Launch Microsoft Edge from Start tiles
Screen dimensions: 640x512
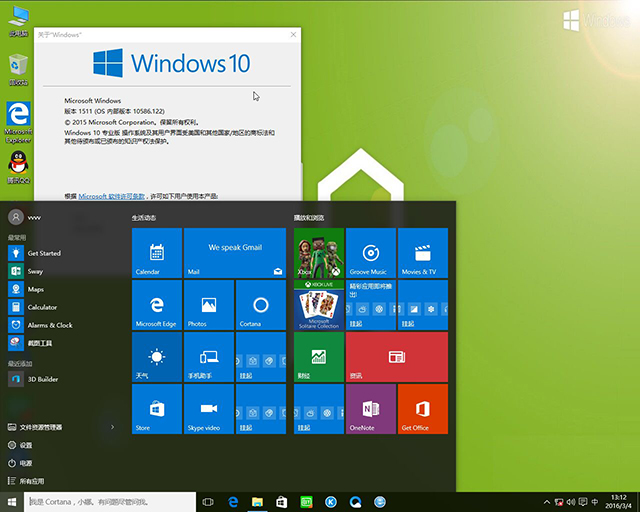coord(157,305)
